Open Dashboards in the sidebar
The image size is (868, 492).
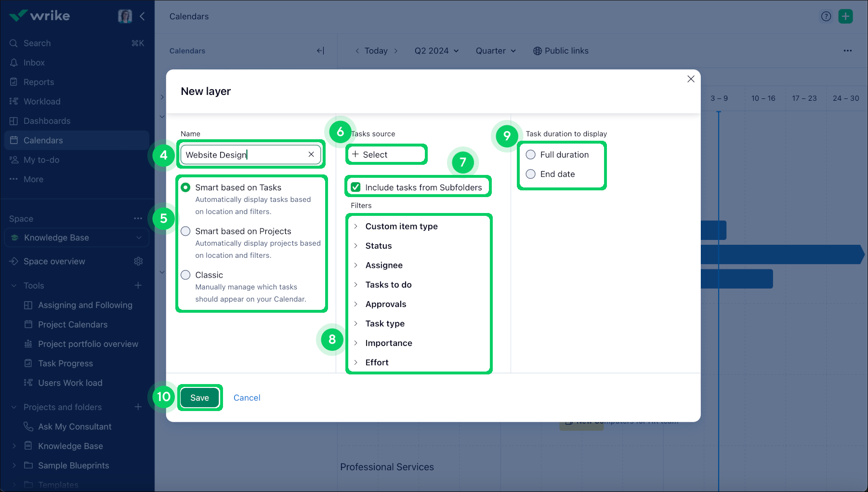click(47, 121)
